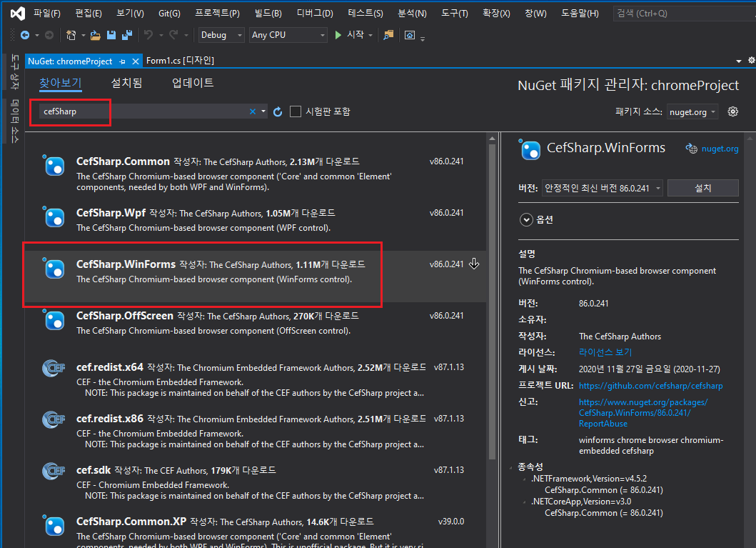The height and width of the screenshot is (548, 756).
Task: Close the NuGet: chromeProject tab
Action: click(136, 61)
